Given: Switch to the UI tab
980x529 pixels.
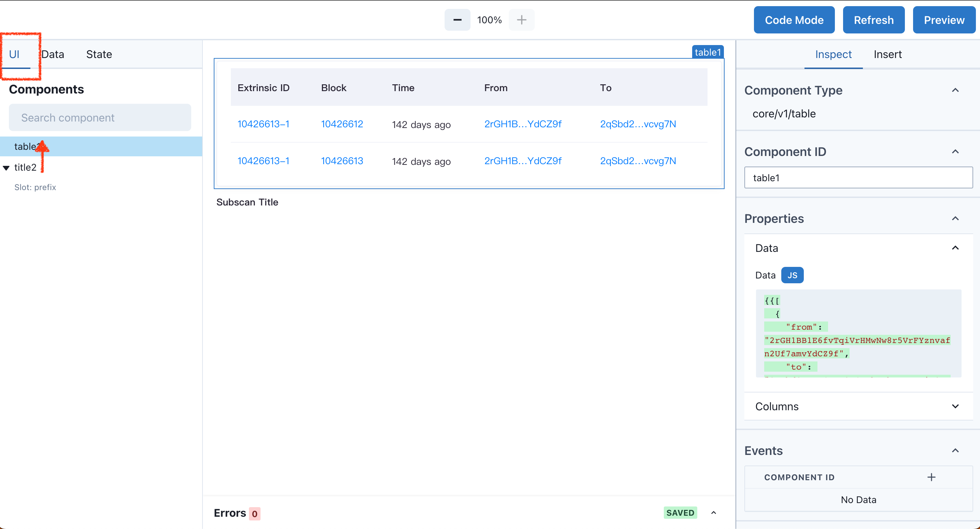Looking at the screenshot, I should pyautogui.click(x=14, y=54).
